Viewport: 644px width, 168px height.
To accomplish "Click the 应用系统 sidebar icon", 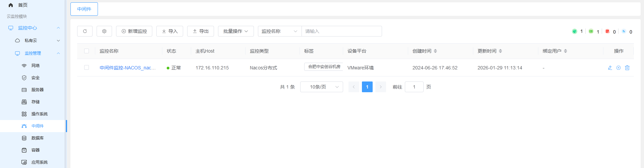I will click(x=24, y=162).
